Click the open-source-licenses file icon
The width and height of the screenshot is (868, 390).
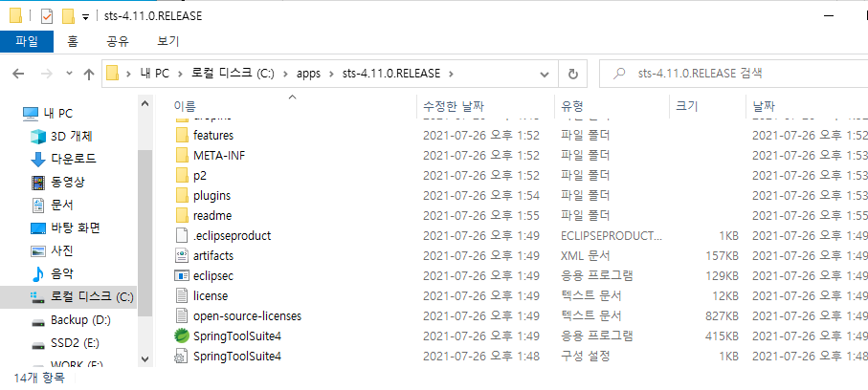click(182, 316)
